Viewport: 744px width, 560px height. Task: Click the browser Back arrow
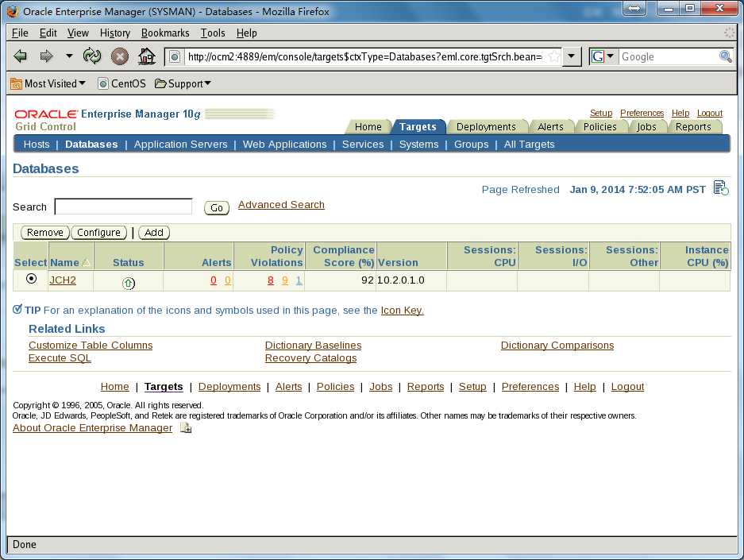click(20, 56)
